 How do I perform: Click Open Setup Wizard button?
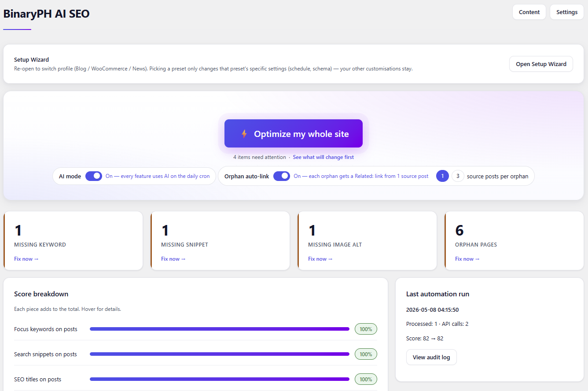click(x=541, y=64)
